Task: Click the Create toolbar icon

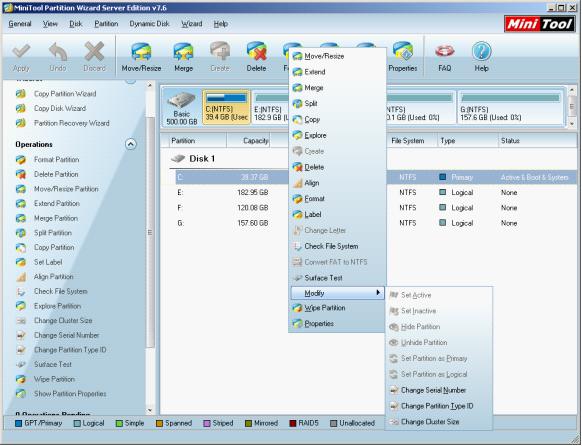Action: [x=220, y=57]
